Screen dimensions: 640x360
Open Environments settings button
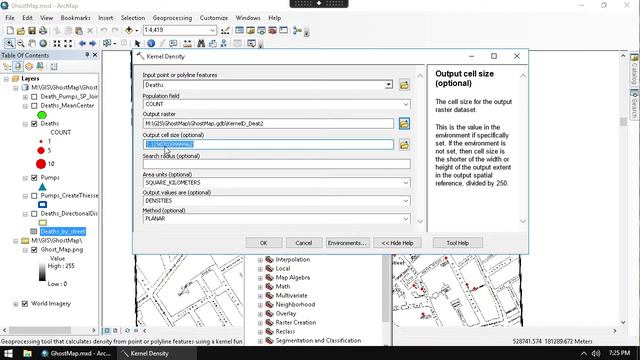pos(347,243)
